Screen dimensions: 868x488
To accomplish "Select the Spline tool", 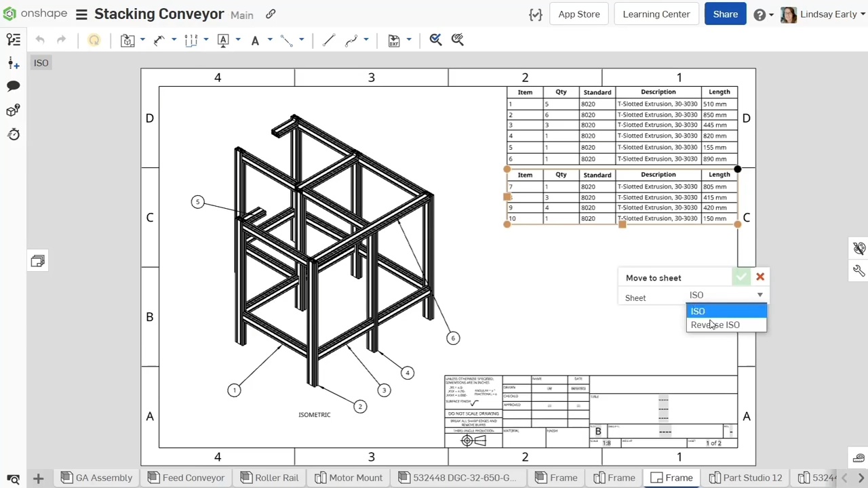I will click(x=351, y=41).
